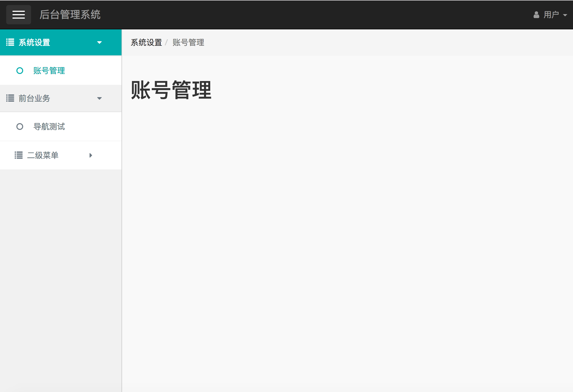Click 系统设置 breadcrumb link
The image size is (573, 392).
(146, 43)
